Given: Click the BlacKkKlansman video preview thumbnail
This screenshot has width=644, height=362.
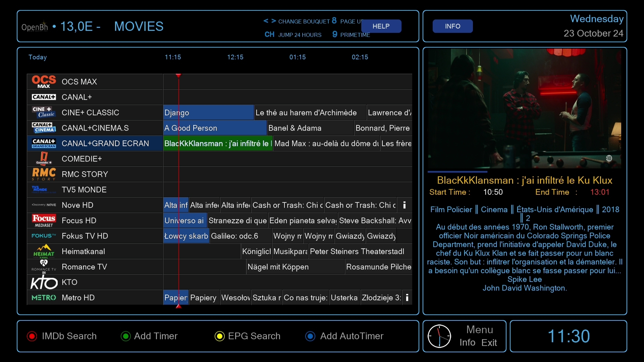Looking at the screenshot, I should pos(525,109).
